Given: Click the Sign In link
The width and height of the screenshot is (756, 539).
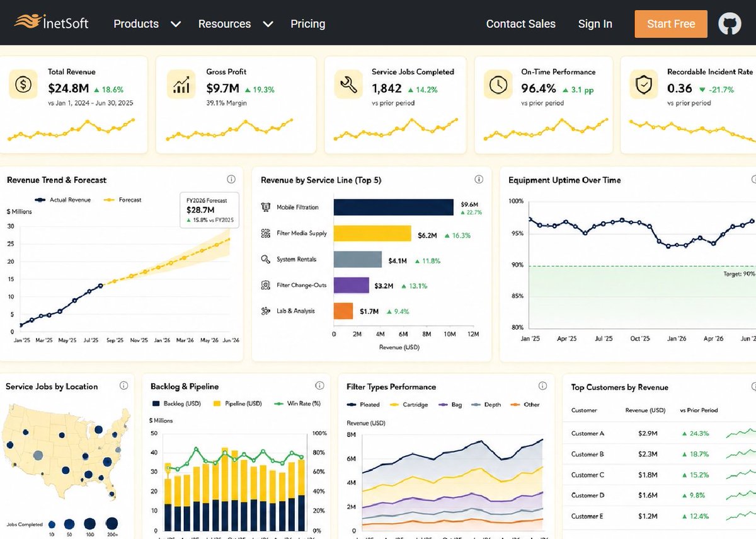Looking at the screenshot, I should (x=595, y=24).
